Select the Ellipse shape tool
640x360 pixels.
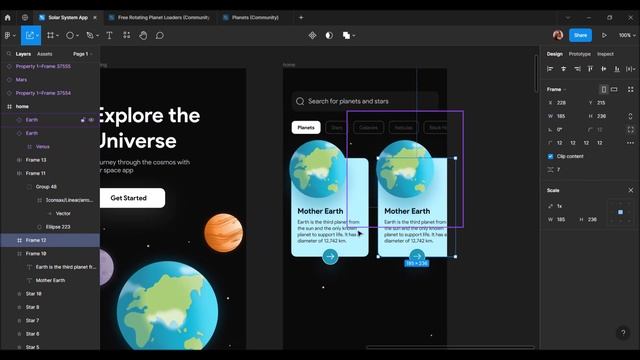click(x=70, y=36)
